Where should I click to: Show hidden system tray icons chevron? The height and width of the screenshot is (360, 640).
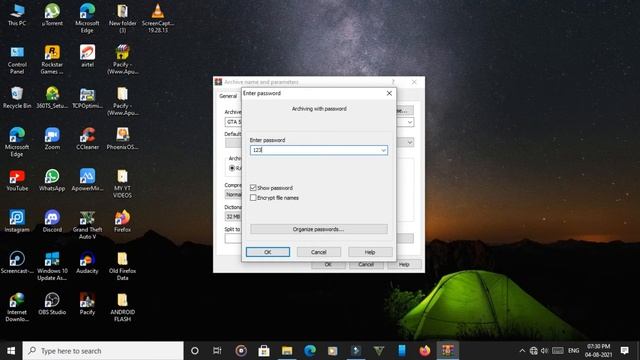pos(522,351)
